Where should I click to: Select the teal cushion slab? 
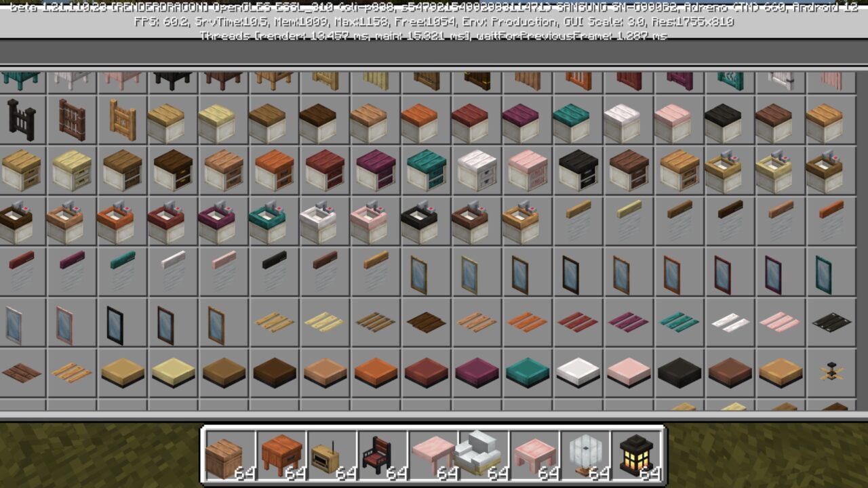point(528,372)
